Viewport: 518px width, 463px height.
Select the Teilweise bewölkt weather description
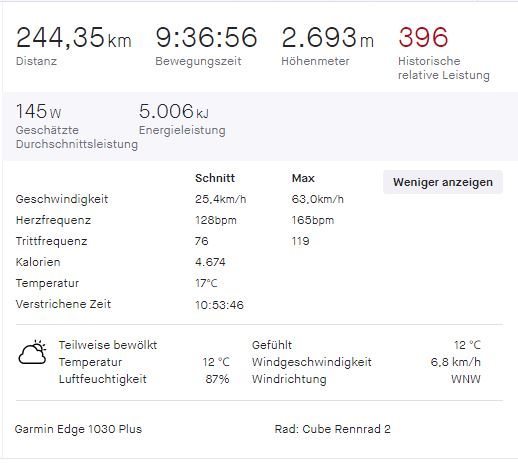[x=108, y=345]
